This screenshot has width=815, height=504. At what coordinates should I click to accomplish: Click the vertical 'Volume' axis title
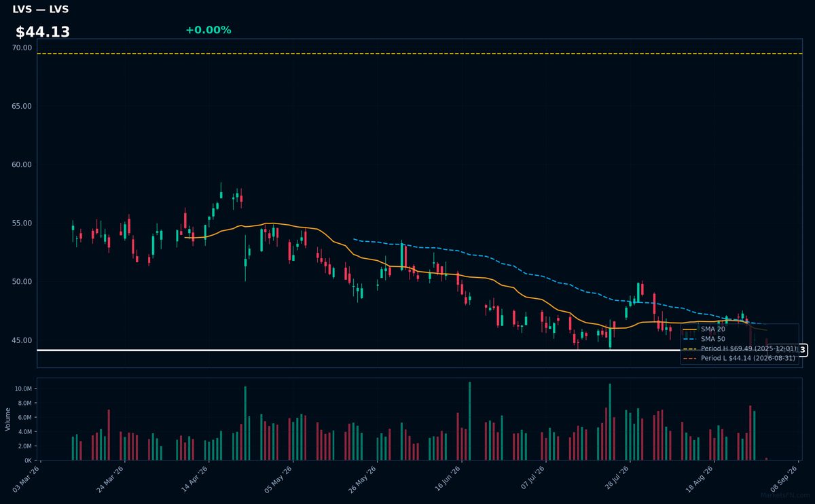point(8,419)
